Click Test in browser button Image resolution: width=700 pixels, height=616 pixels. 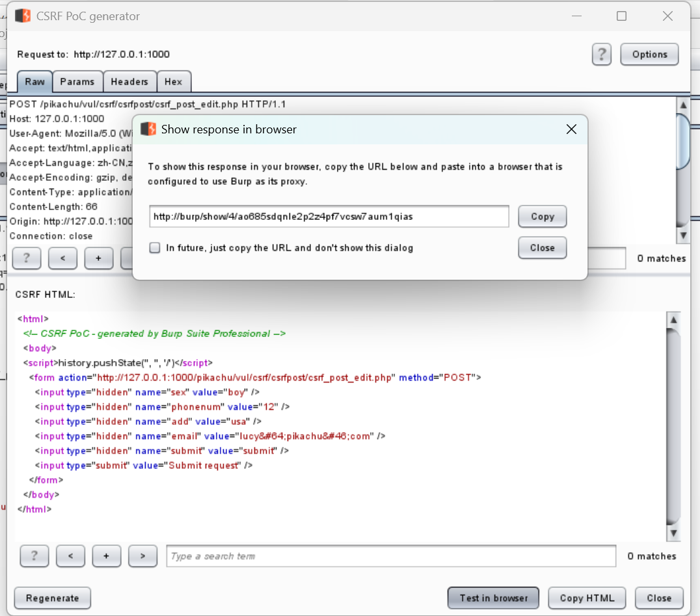click(x=493, y=598)
